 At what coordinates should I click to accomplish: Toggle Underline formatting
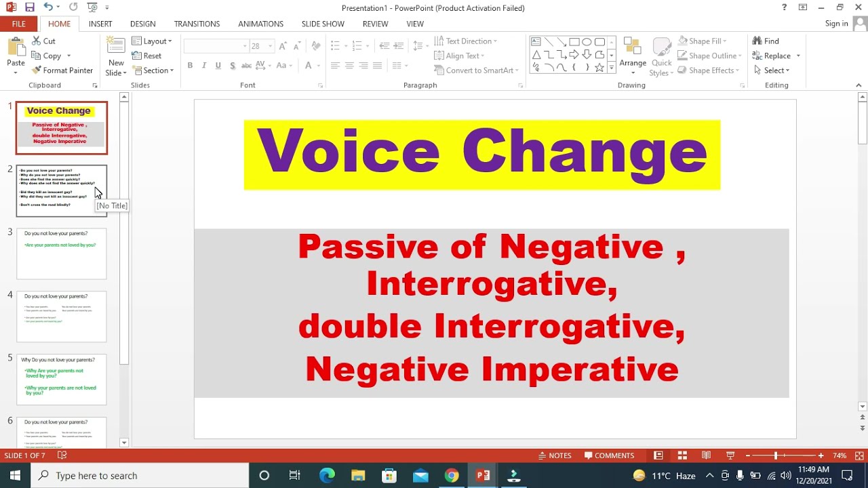218,66
